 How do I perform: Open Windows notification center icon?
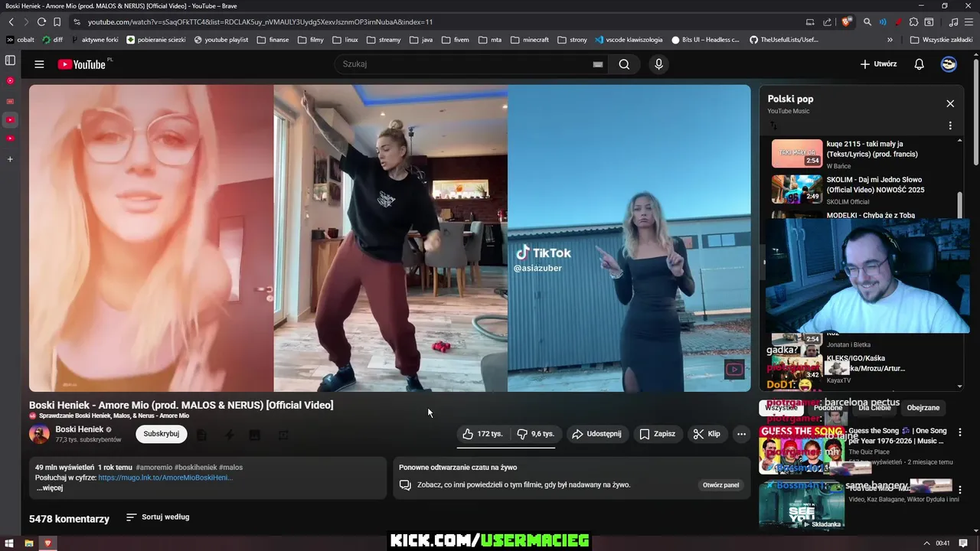[x=962, y=543]
